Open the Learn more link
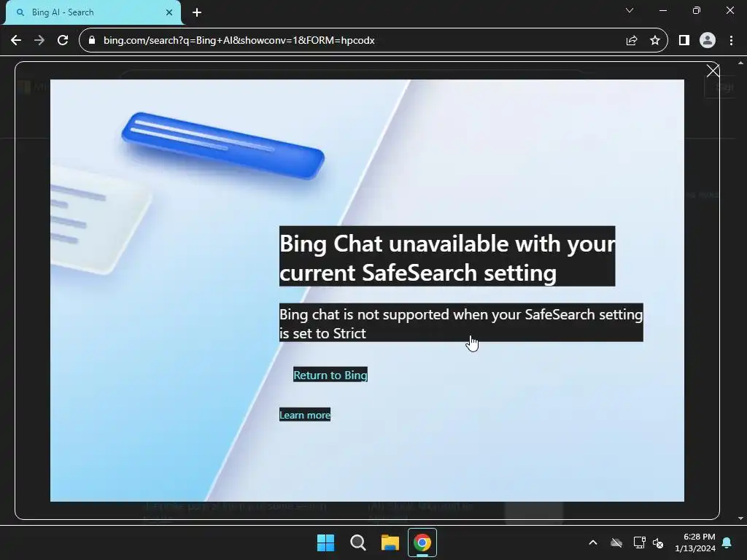Image resolution: width=747 pixels, height=560 pixels. point(305,415)
